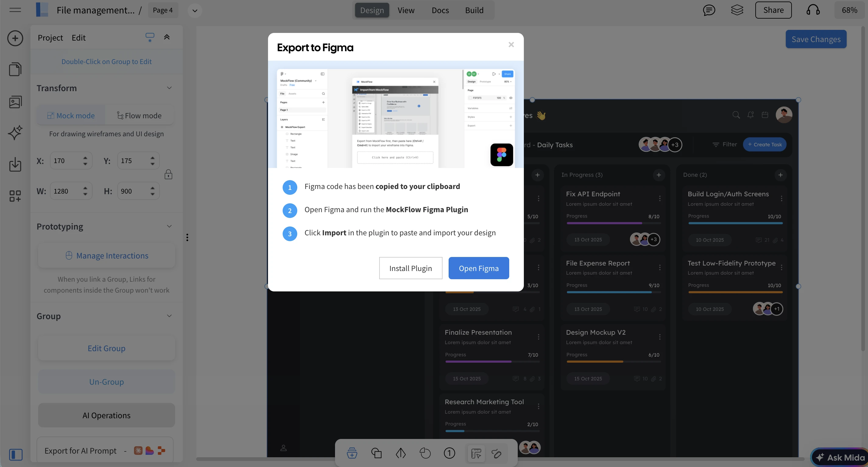
Task: Switch to the View tab
Action: pos(406,10)
